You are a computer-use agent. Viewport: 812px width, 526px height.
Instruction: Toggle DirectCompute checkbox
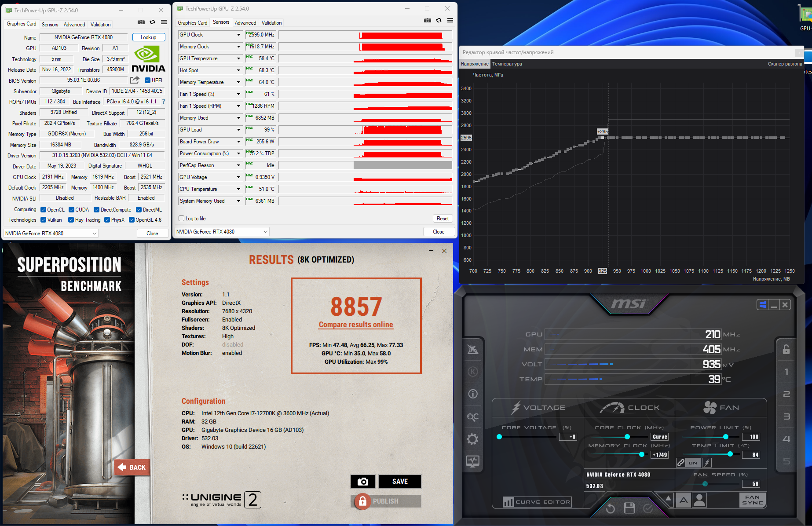(x=96, y=210)
